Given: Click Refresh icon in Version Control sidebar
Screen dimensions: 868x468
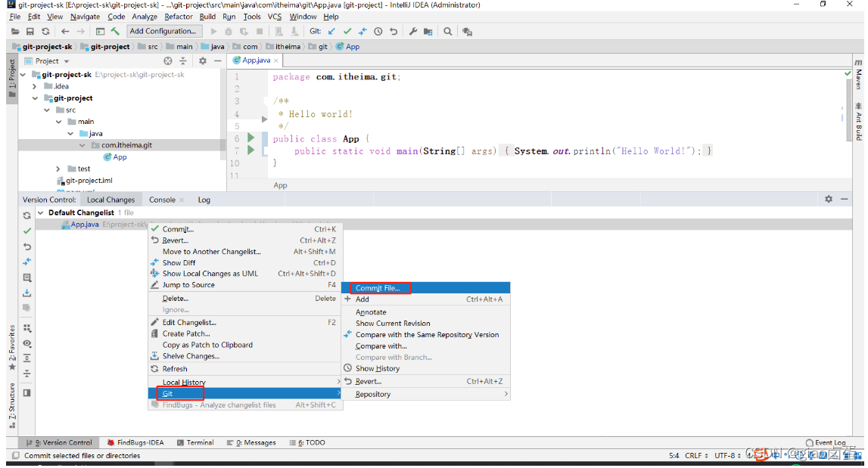Looking at the screenshot, I should pos(26,215).
